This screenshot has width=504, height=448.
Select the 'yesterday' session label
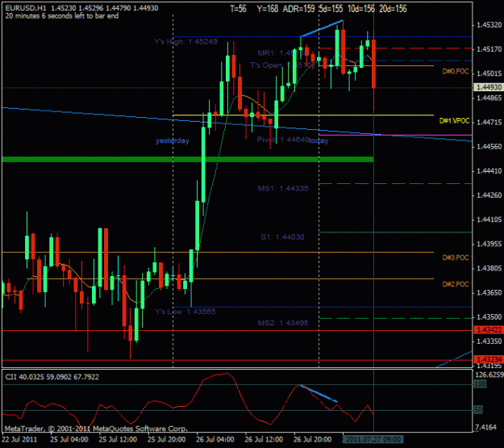click(x=173, y=140)
